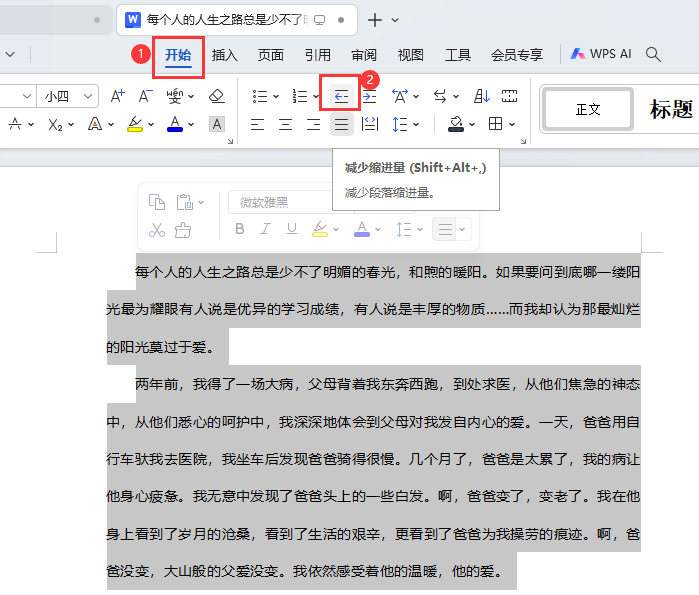Launch WPS AI assistant
The height and width of the screenshot is (595, 699).
click(x=601, y=54)
